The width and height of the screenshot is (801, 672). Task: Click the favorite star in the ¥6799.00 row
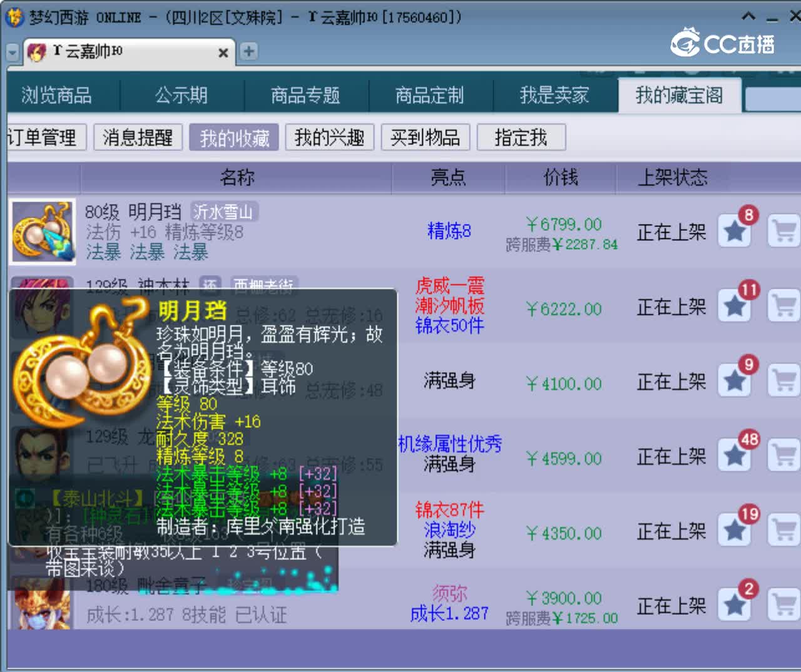[734, 232]
